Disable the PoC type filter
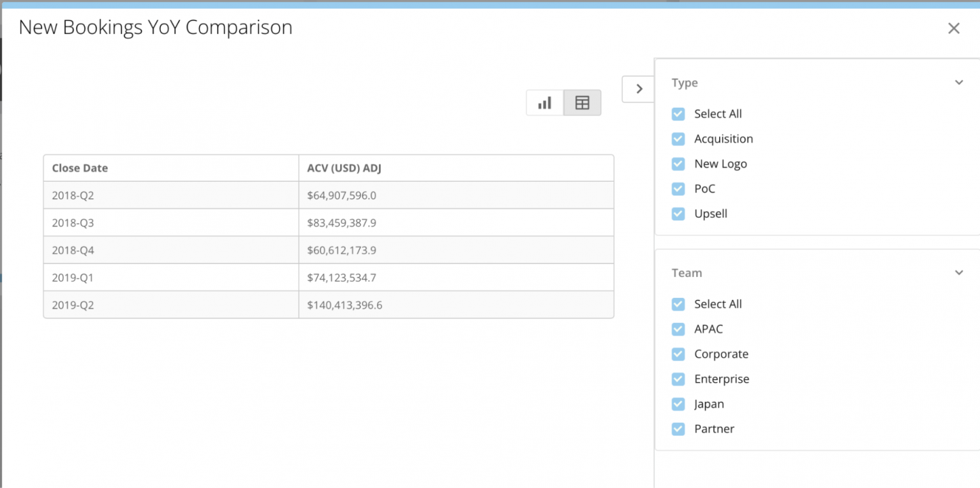The image size is (980, 488). [x=678, y=189]
